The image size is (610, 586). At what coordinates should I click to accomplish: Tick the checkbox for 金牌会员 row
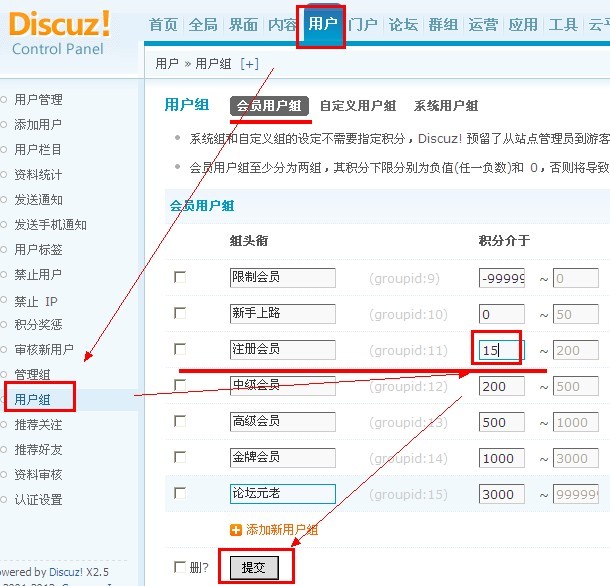point(180,457)
